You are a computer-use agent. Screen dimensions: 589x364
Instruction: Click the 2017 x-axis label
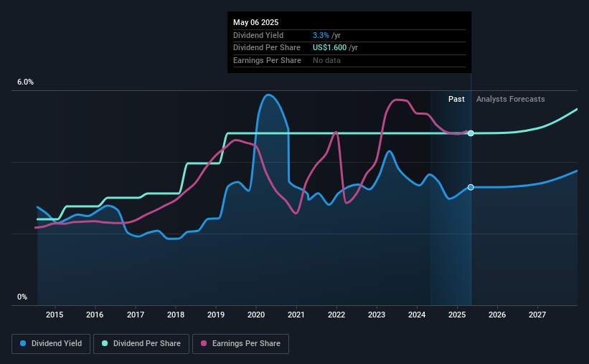[135, 315]
